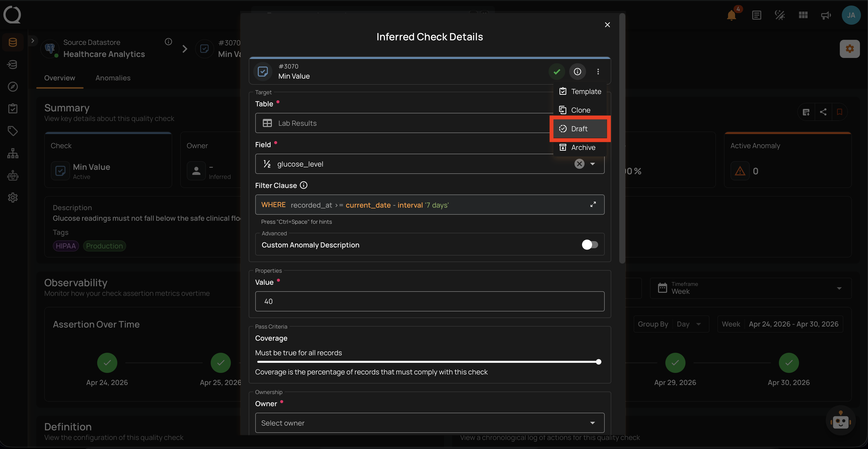Click the Value input field showing 40
The height and width of the screenshot is (449, 868).
[x=430, y=301]
